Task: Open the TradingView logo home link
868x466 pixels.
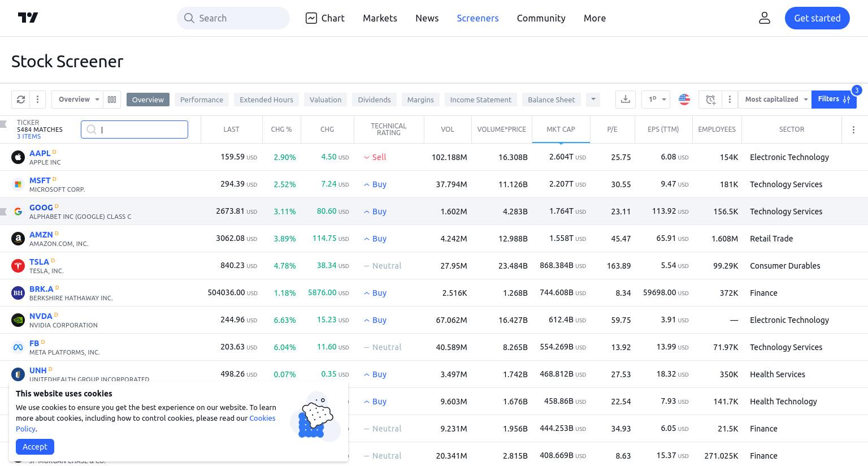Action: coord(28,18)
